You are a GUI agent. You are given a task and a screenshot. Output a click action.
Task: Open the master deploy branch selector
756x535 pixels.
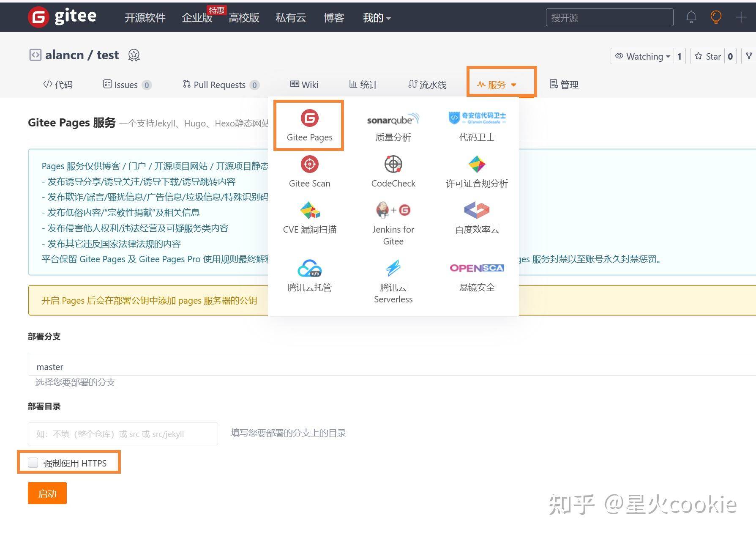pos(392,364)
